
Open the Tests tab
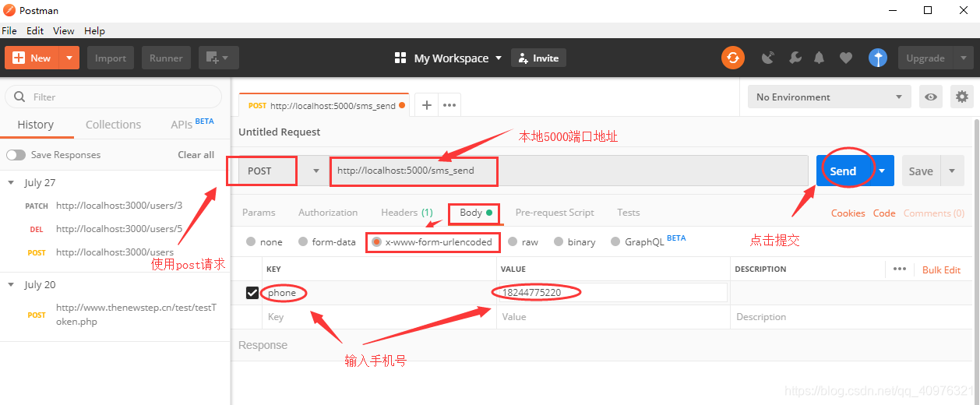tap(629, 212)
